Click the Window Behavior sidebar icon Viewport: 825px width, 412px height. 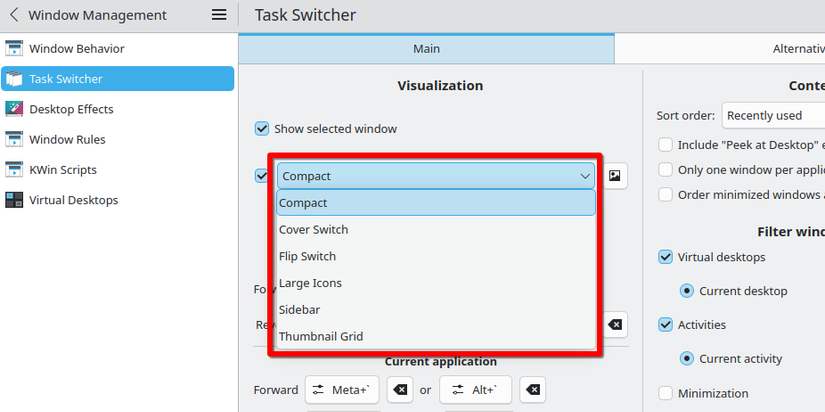click(x=14, y=48)
